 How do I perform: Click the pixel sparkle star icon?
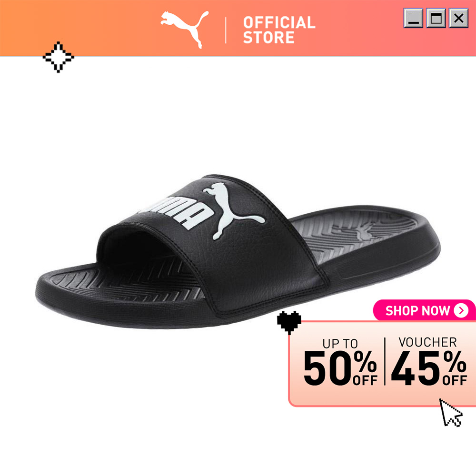tap(58, 57)
